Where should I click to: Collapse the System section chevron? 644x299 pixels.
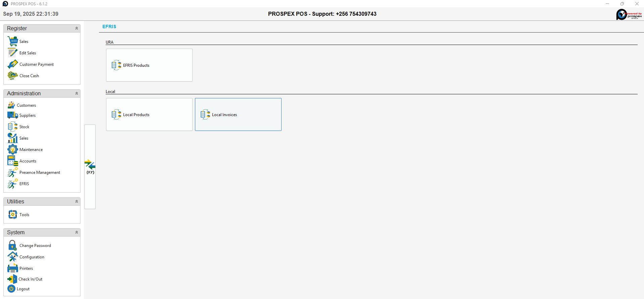tap(77, 233)
